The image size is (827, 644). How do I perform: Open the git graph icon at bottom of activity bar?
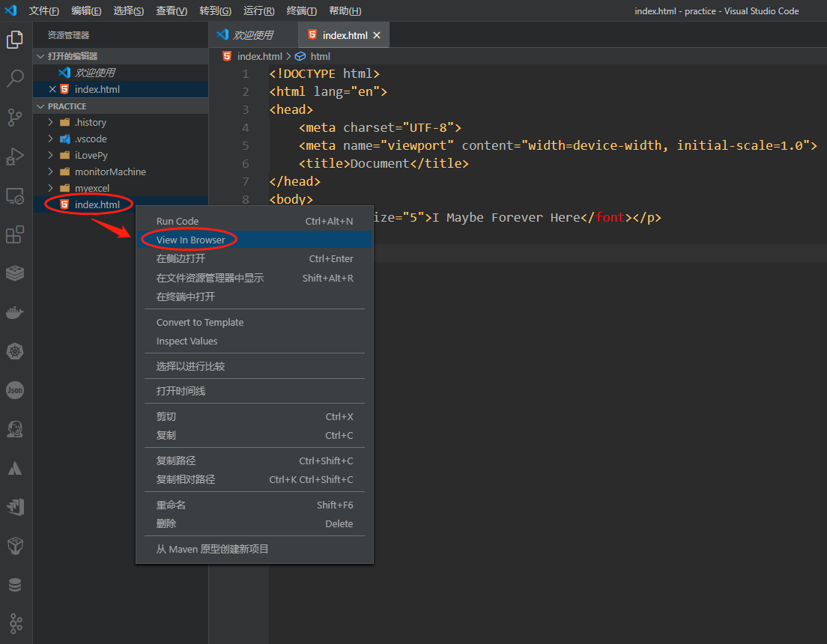[x=15, y=624]
